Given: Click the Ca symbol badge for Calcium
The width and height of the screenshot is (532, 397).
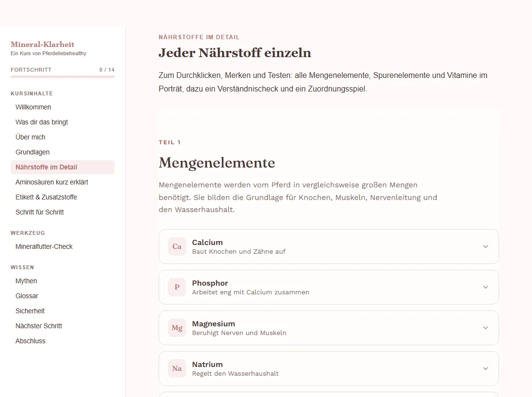Looking at the screenshot, I should pyautogui.click(x=177, y=246).
